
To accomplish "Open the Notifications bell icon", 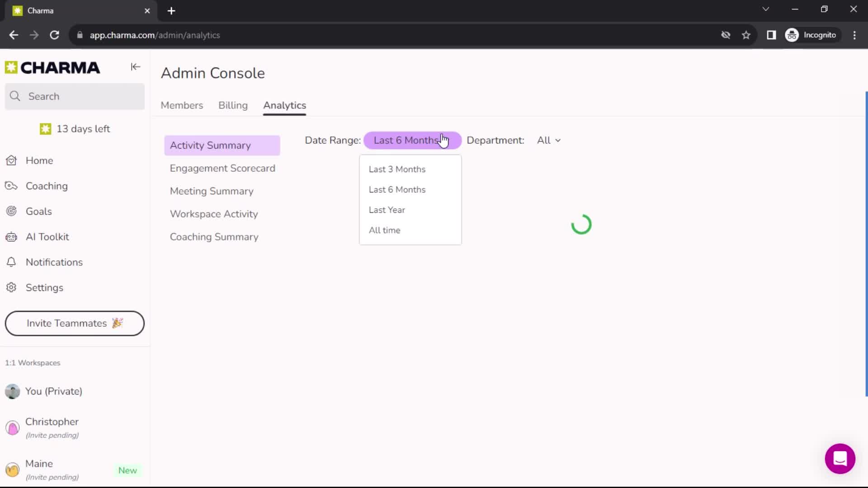I will [x=11, y=262].
